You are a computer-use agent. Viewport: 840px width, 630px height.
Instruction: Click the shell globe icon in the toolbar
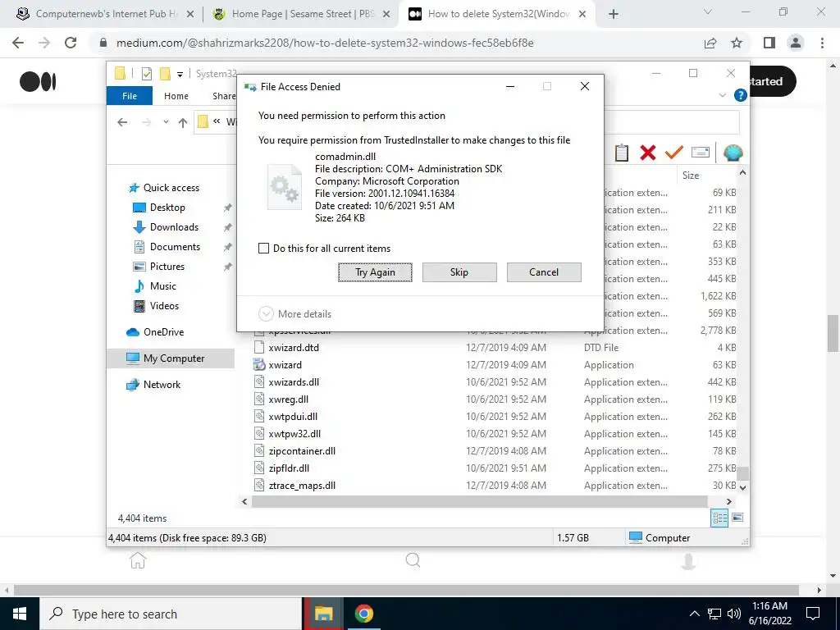click(733, 153)
